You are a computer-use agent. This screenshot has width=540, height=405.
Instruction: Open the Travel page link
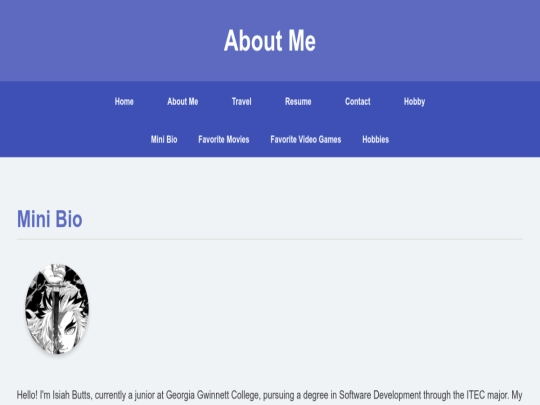click(x=241, y=102)
